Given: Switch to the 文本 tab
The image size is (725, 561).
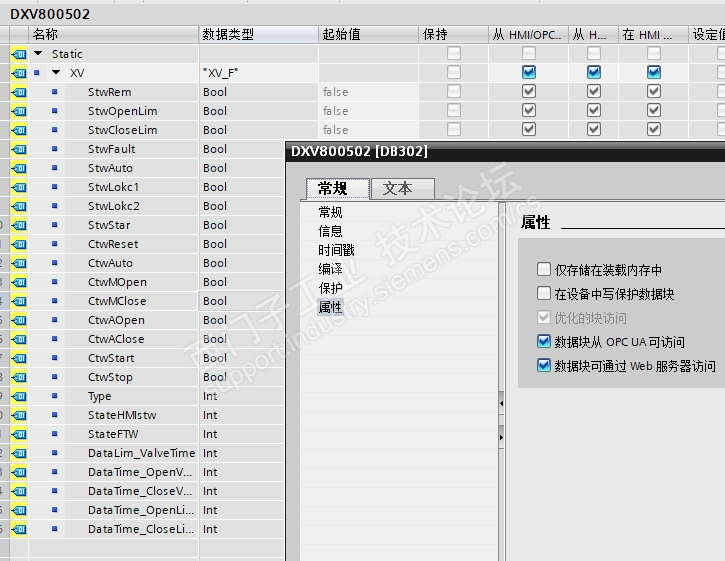Looking at the screenshot, I should click(x=402, y=188).
